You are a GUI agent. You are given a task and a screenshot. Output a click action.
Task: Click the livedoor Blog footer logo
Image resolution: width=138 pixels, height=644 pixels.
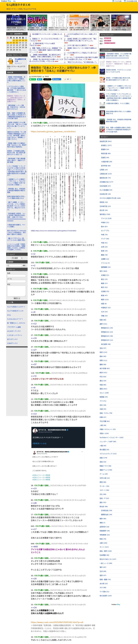coord(116,604)
